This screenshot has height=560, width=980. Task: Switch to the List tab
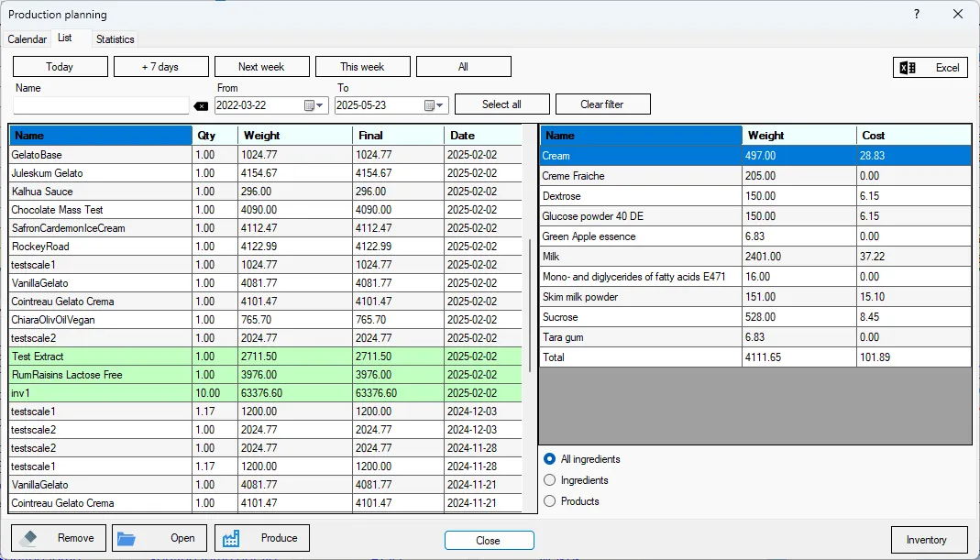click(x=65, y=38)
